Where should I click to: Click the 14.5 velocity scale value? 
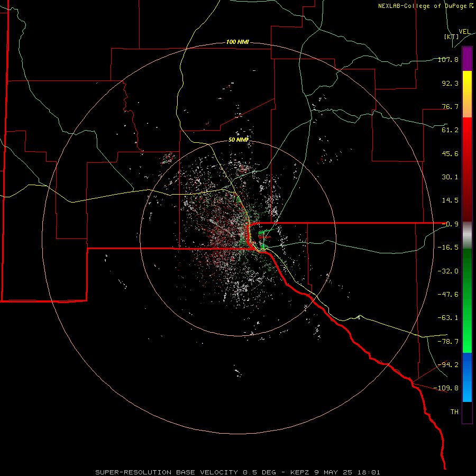tap(450, 200)
